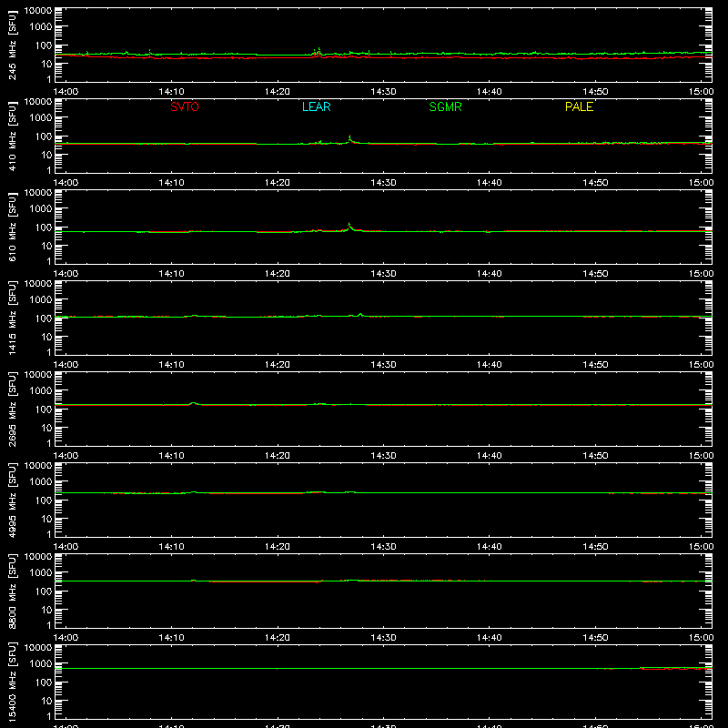The width and height of the screenshot is (728, 728).
Task: Click the 14:10 tick label under 2695 MHz plot
Action: click(x=171, y=456)
